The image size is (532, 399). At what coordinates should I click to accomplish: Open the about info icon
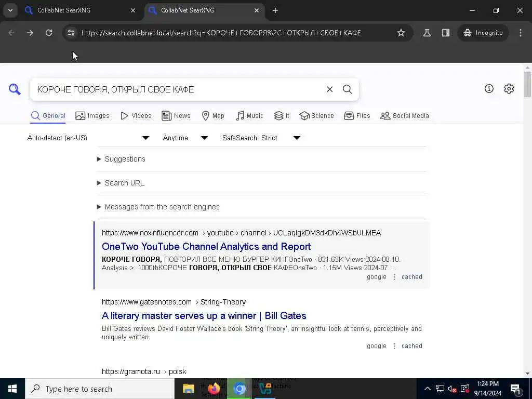(489, 88)
